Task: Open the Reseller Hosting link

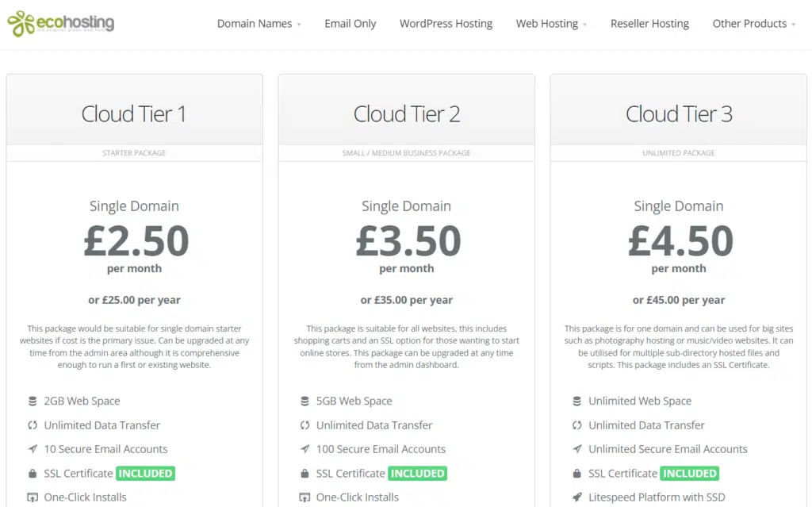Action: coord(649,24)
